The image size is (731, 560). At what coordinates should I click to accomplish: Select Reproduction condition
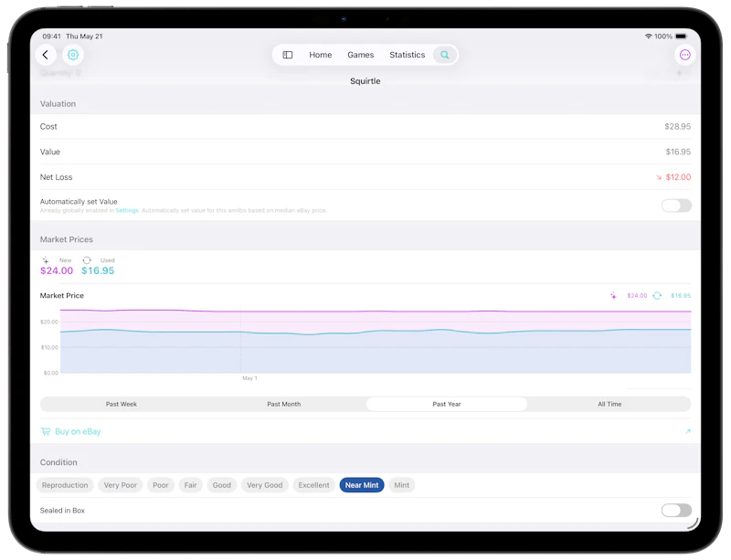click(x=65, y=485)
